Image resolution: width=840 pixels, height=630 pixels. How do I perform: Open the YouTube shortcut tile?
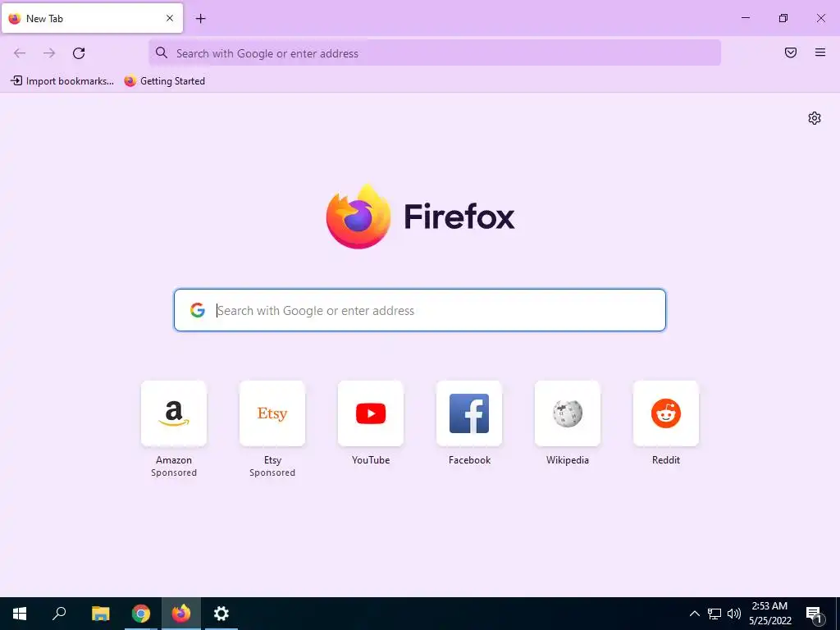pyautogui.click(x=371, y=413)
